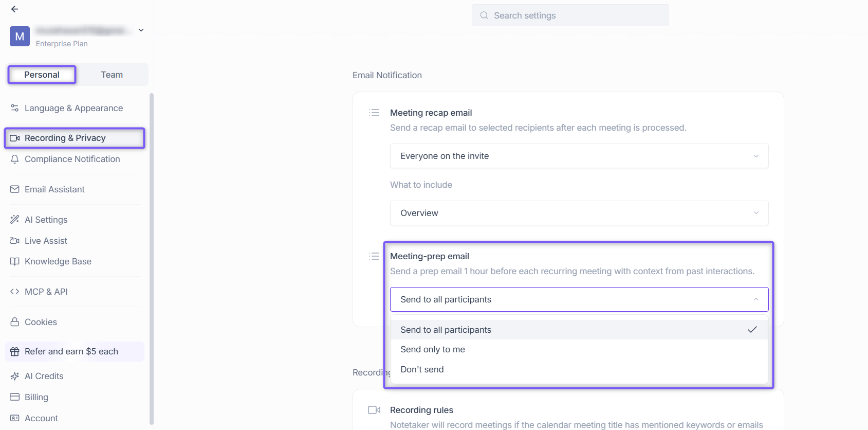Open Recording & Privacy settings
The width and height of the screenshot is (868, 430).
(x=75, y=138)
